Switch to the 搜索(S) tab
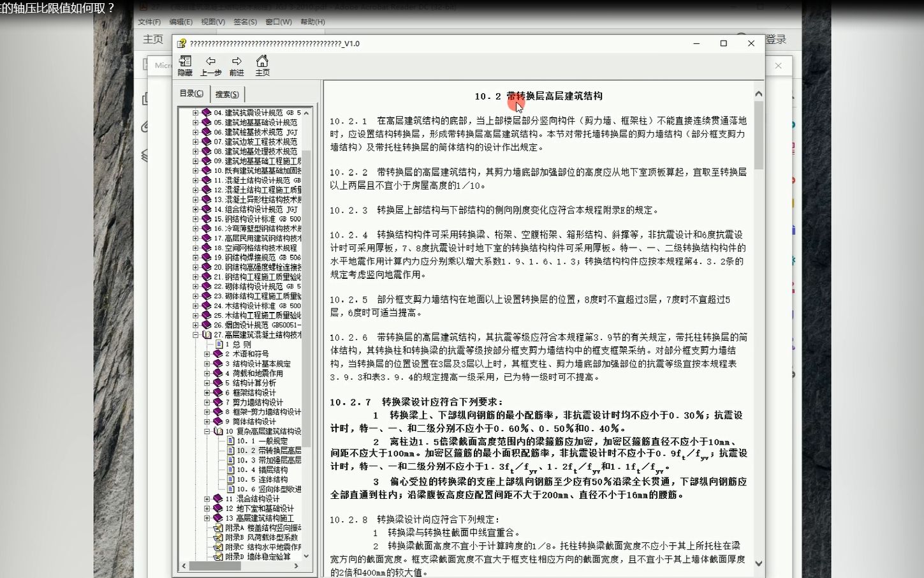 227,94
